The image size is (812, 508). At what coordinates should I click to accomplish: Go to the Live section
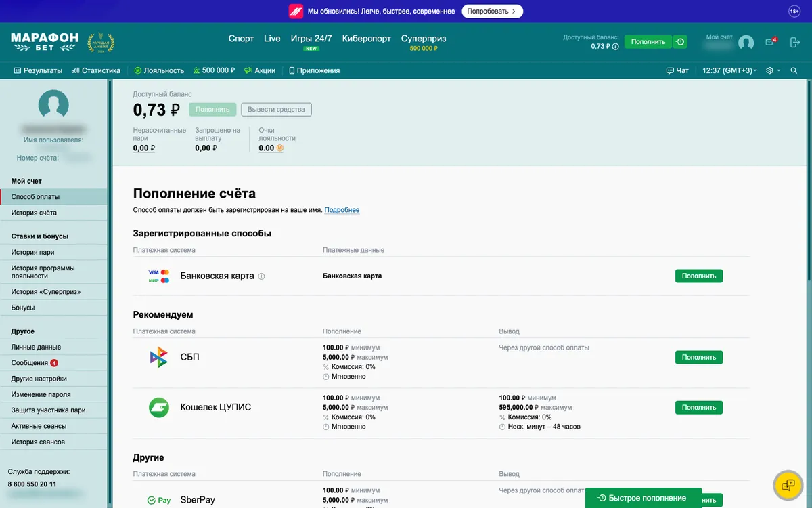(x=272, y=39)
